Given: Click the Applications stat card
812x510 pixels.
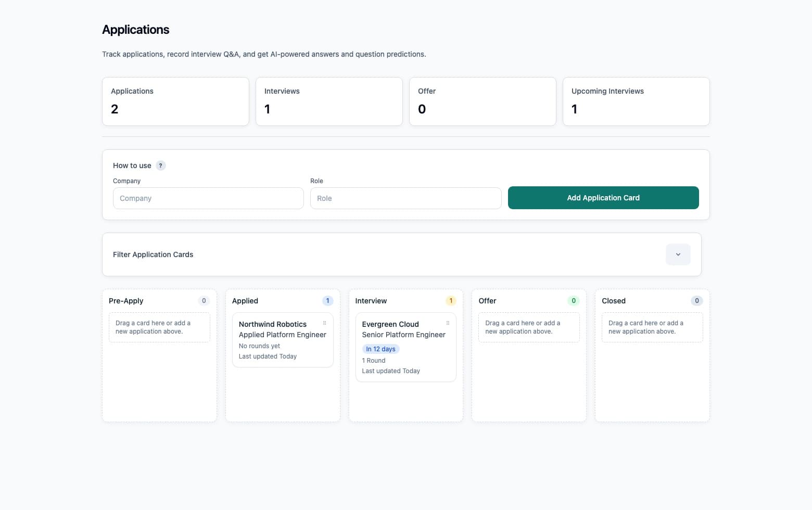Looking at the screenshot, I should point(175,101).
